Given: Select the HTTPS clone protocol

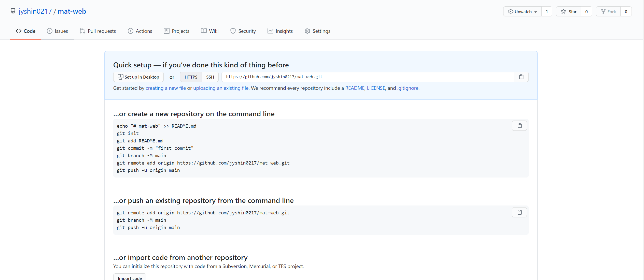Looking at the screenshot, I should coord(191,77).
